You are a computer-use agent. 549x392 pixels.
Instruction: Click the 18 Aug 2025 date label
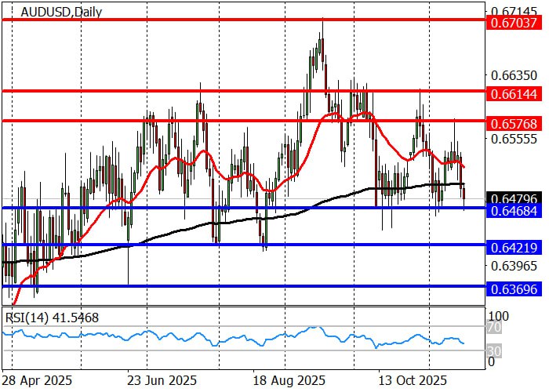coord(289,380)
